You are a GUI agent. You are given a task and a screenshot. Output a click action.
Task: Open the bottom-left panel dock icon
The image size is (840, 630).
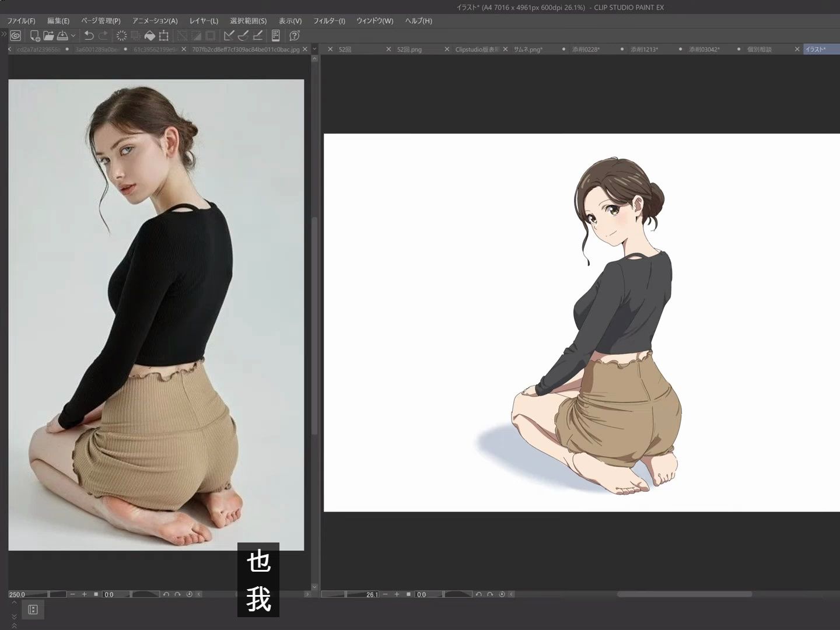point(33,610)
